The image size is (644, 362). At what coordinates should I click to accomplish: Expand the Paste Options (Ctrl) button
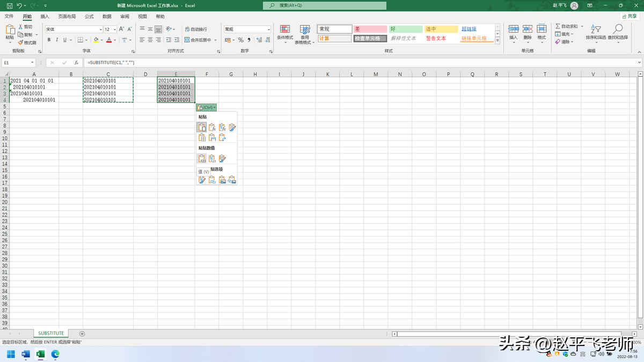207,107
